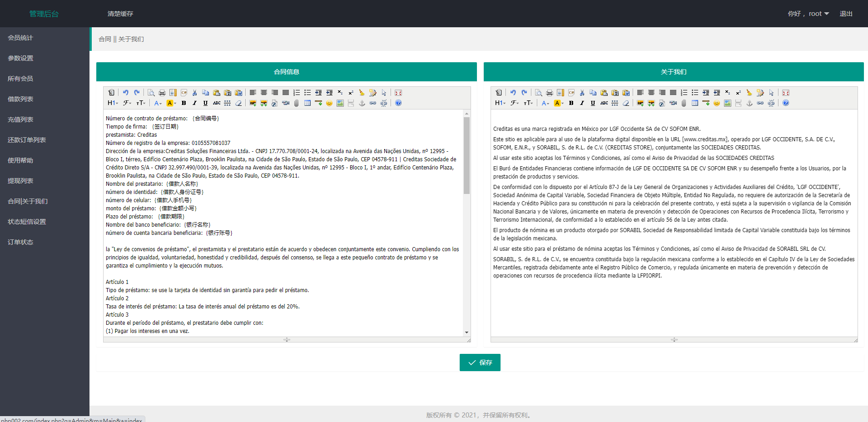The width and height of the screenshot is (868, 422).
Task: Align text left in 合同信息 editor
Action: 253,93
